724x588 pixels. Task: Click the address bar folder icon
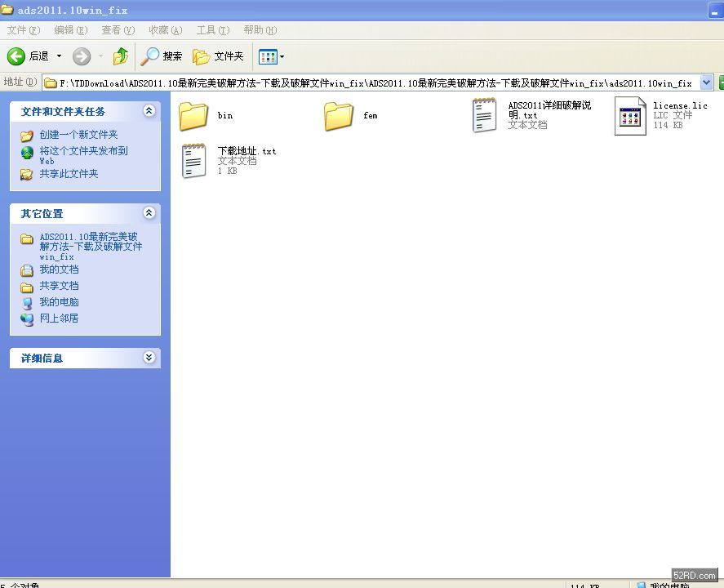[51, 83]
